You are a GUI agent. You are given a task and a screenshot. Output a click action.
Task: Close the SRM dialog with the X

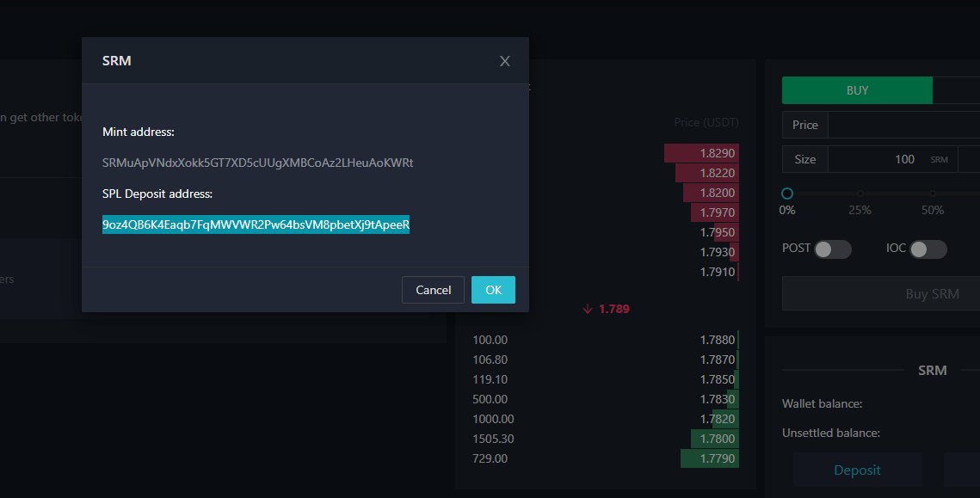pos(504,61)
